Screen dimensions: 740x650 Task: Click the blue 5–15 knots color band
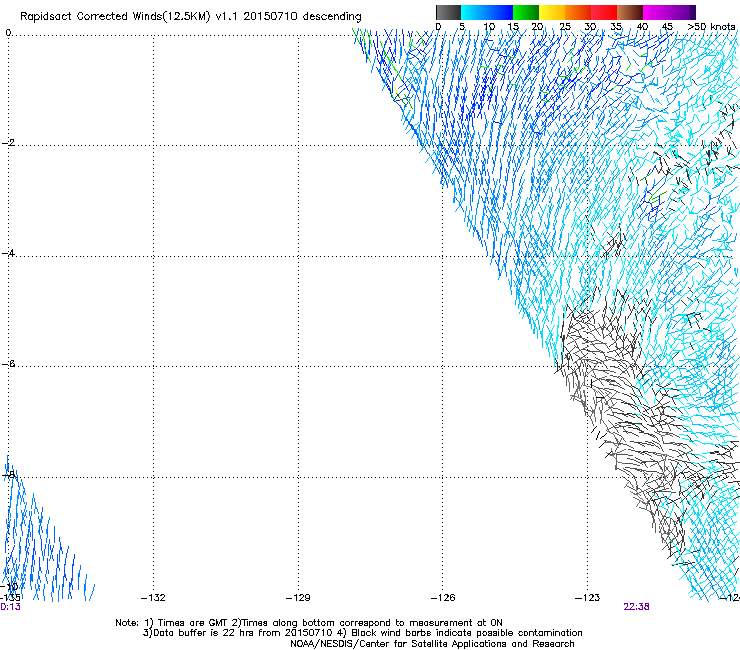487,12
